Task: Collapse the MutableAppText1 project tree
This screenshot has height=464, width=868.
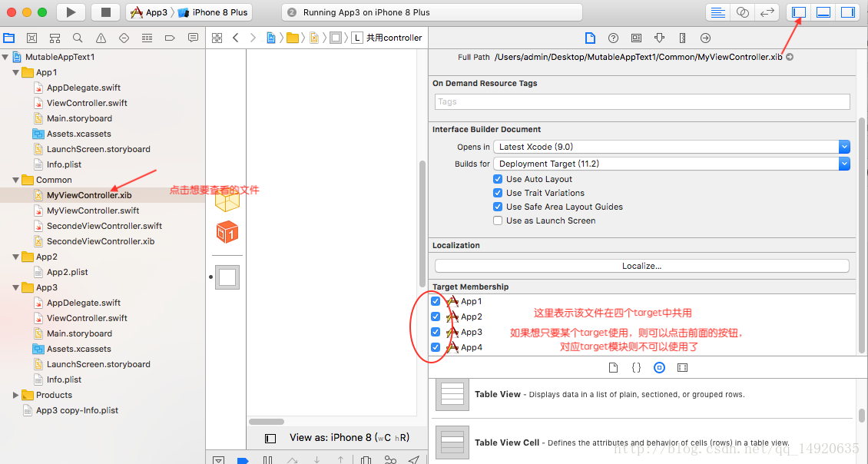Action: click(5, 57)
